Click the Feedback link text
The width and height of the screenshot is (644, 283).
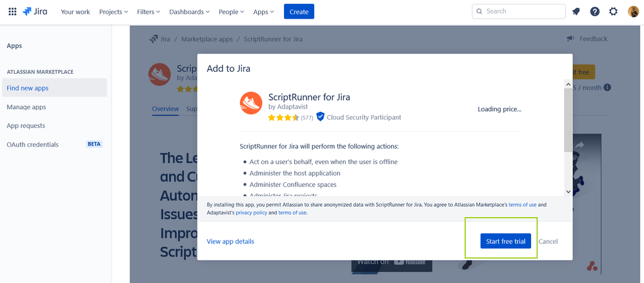[x=593, y=39]
